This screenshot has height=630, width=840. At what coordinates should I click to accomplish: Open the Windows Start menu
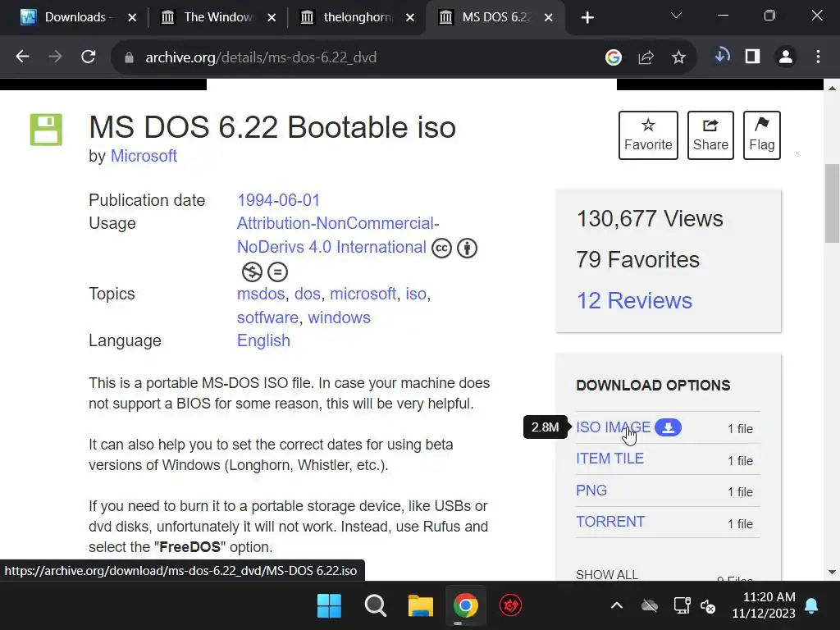329,606
